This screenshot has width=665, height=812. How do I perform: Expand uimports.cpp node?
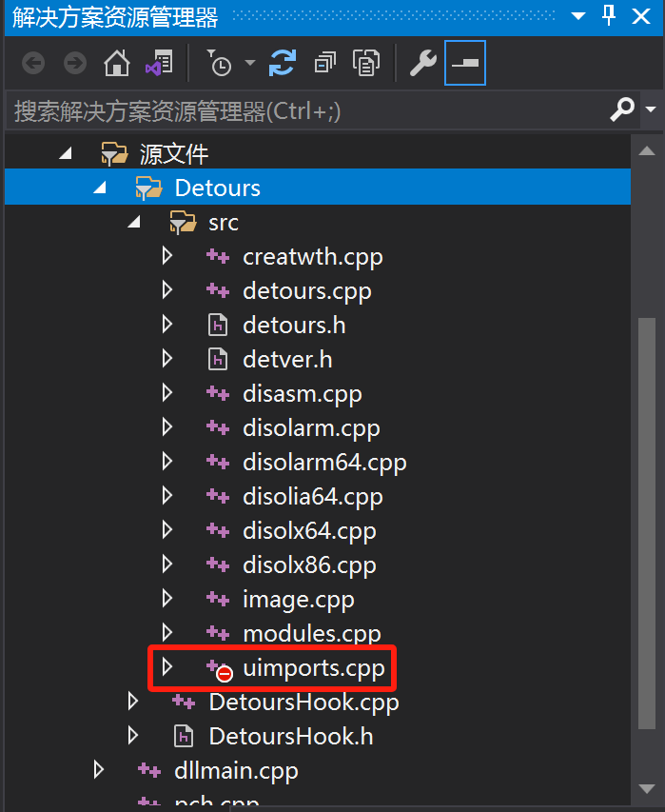pyautogui.click(x=167, y=666)
